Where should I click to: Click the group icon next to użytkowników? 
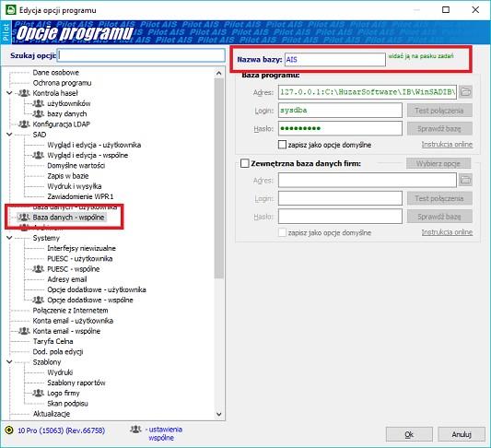[x=38, y=103]
